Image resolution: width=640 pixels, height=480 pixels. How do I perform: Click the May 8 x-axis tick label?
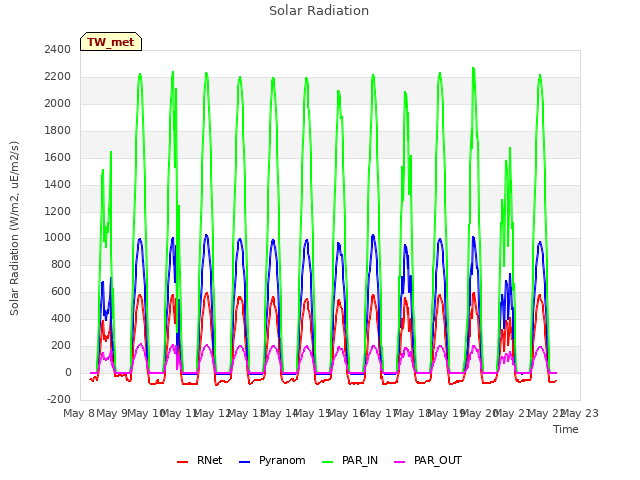[x=79, y=413]
